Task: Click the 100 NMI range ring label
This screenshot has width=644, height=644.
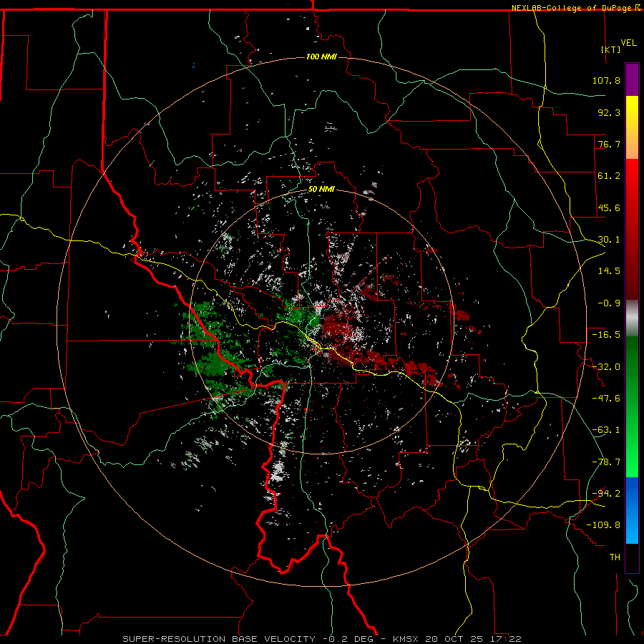Action: click(x=321, y=57)
